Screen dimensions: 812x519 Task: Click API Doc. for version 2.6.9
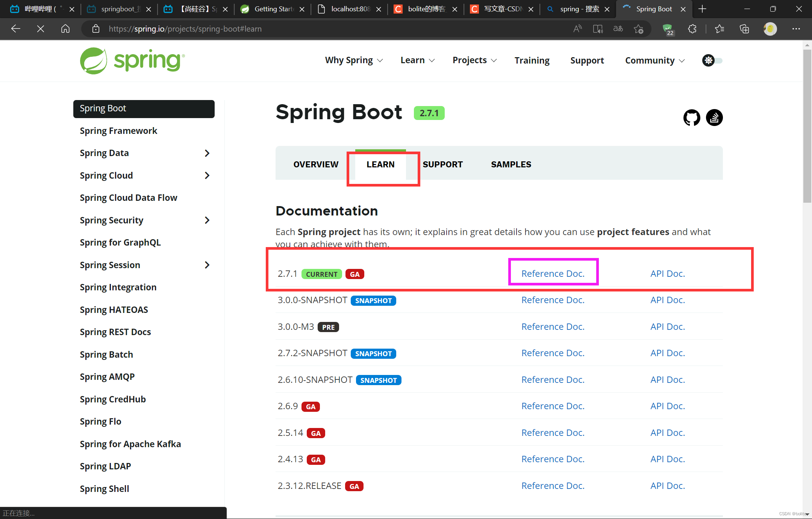[667, 405]
